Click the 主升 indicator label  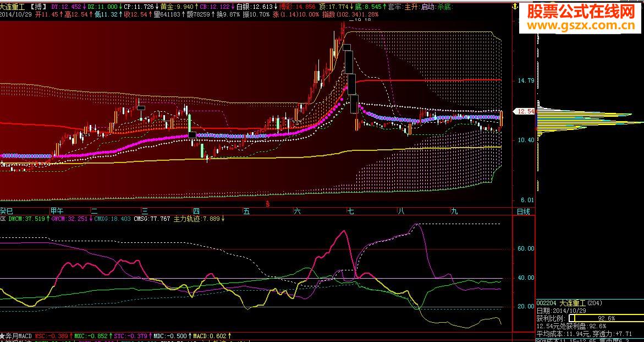click(x=411, y=7)
